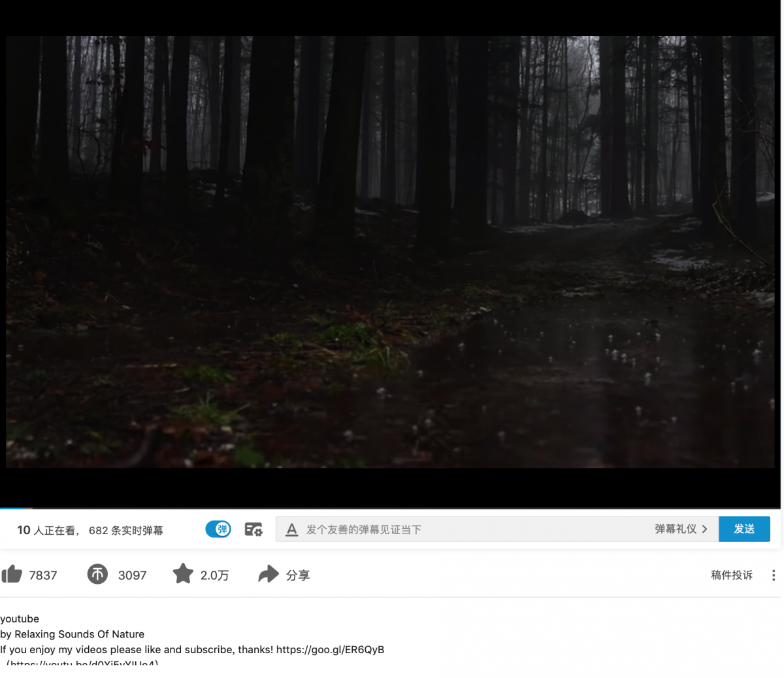Click the 3097 coin count
The width and height of the screenshot is (784, 678).
point(132,575)
